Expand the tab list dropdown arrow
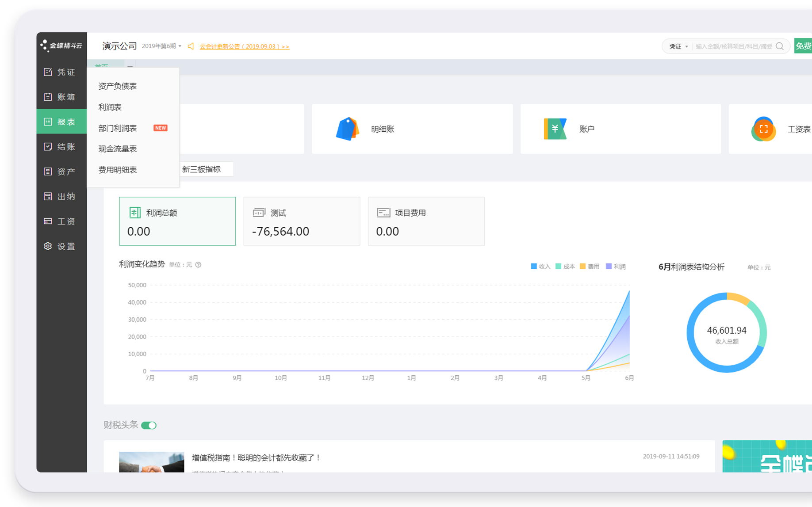 click(x=130, y=67)
